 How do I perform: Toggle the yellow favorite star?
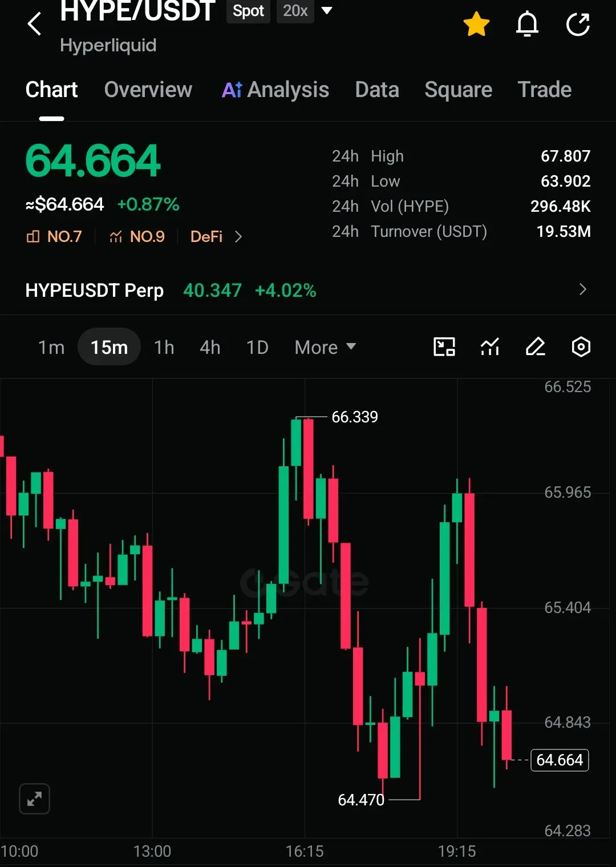476,25
